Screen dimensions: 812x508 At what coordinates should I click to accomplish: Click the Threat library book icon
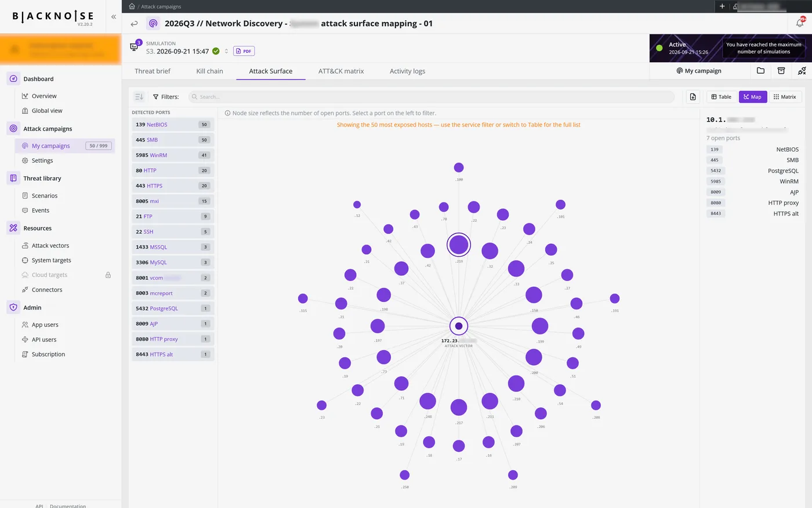click(x=13, y=178)
